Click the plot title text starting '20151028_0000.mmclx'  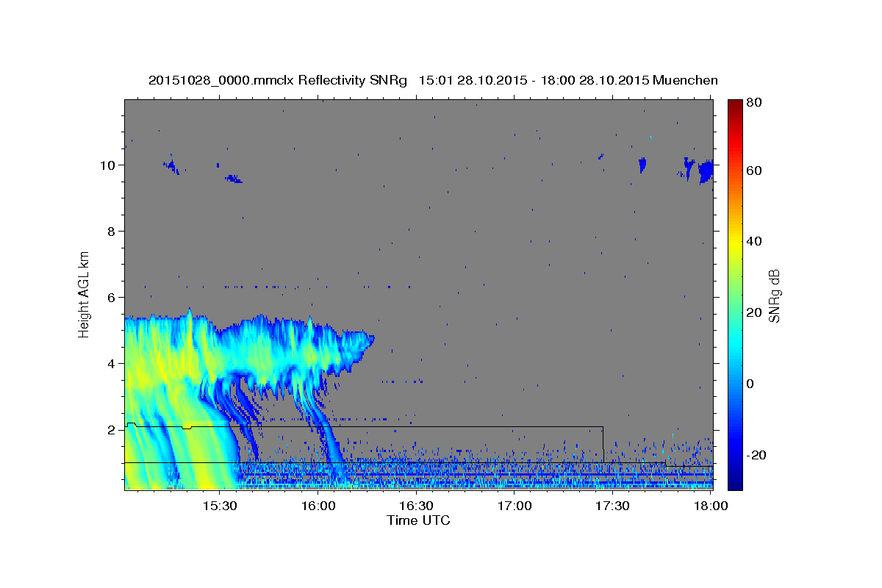(433, 80)
